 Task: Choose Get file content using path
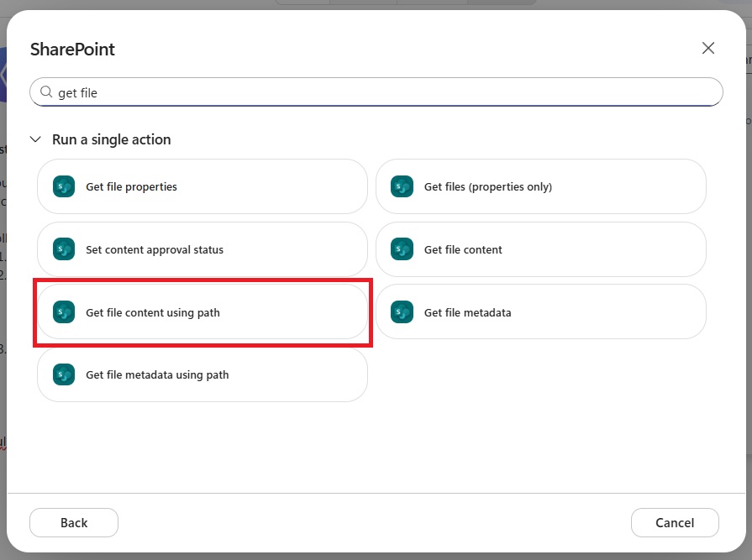click(x=202, y=312)
